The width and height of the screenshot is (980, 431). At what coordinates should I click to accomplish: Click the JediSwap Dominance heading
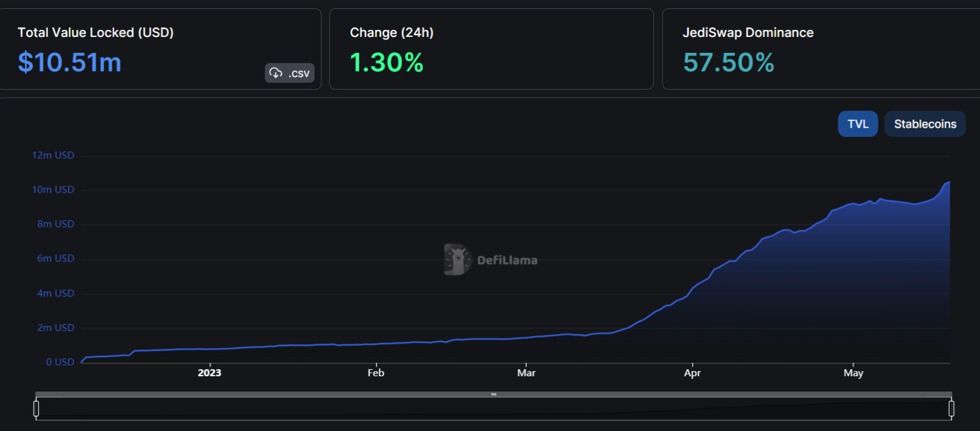tap(748, 33)
